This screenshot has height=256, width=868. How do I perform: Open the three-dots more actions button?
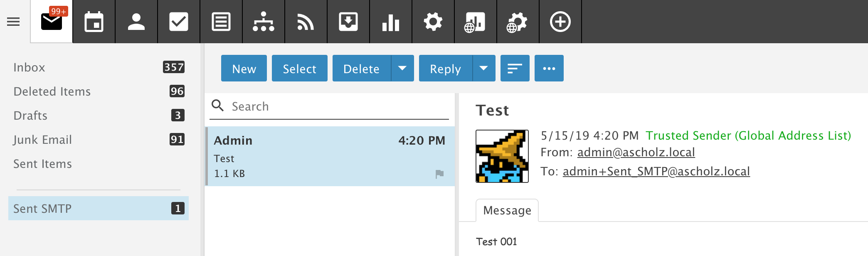click(549, 68)
